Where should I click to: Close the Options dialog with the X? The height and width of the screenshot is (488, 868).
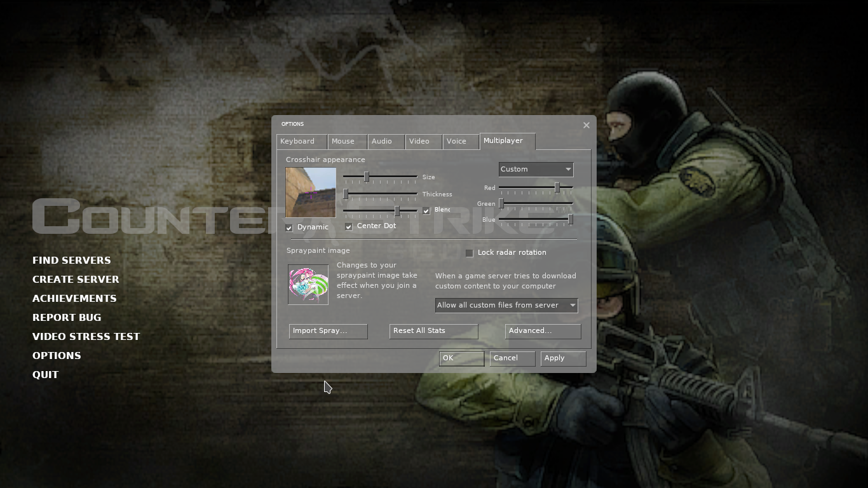tap(587, 125)
